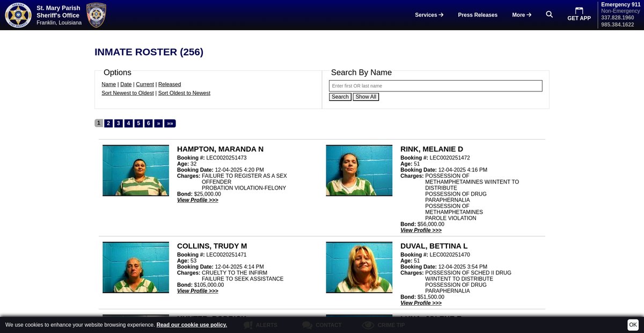This screenshot has width=644, height=333.
Task: Go to pagination page 6
Action: (149, 123)
